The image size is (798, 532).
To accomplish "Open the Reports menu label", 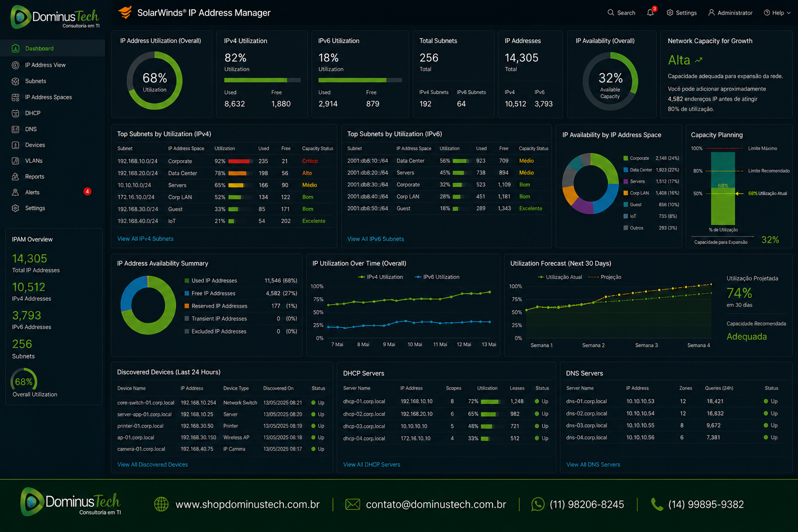I will click(34, 177).
